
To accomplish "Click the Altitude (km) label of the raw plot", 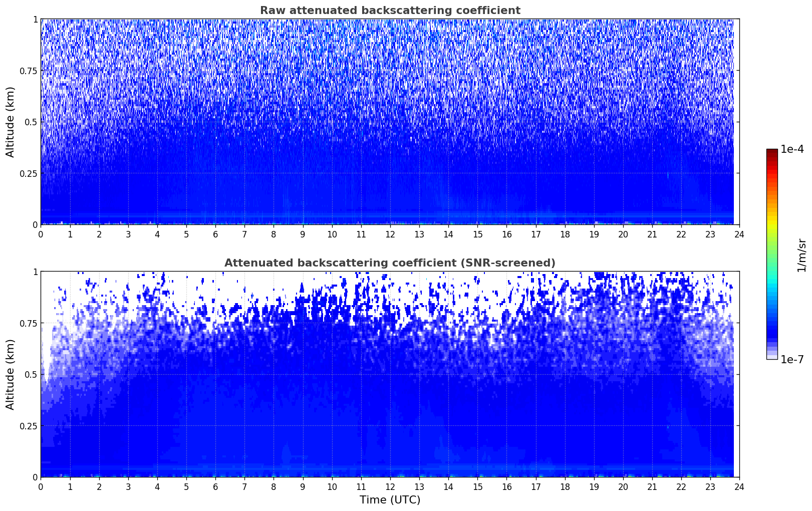I will [11, 122].
